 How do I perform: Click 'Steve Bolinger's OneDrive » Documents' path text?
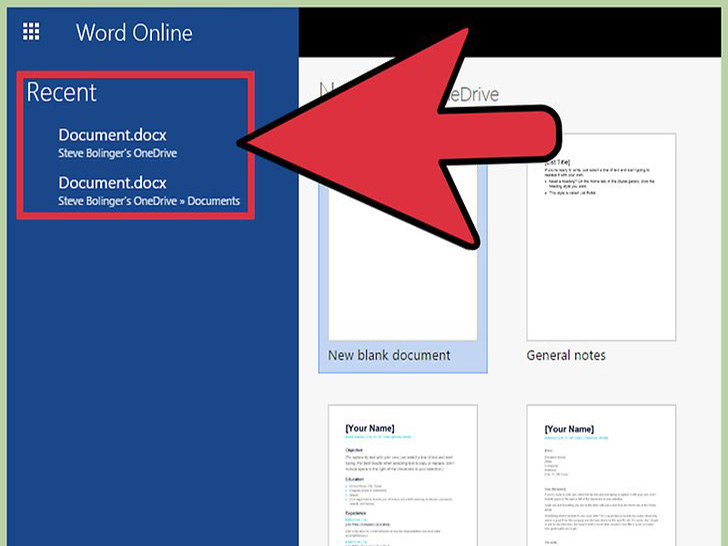(149, 201)
